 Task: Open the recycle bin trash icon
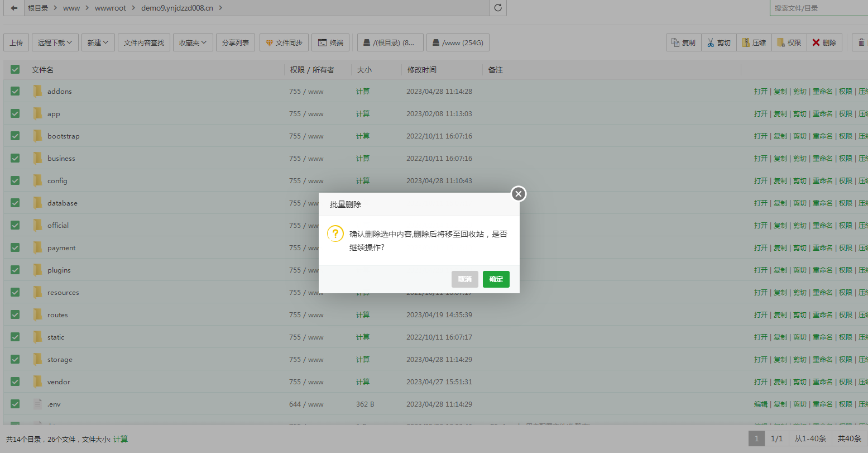coord(861,42)
